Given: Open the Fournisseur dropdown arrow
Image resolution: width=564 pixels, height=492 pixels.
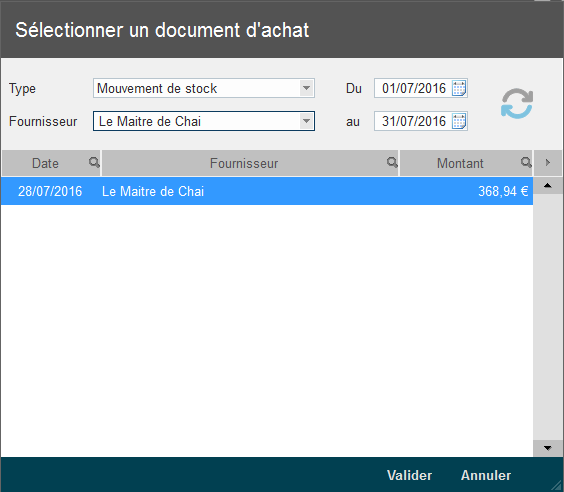Looking at the screenshot, I should [306, 121].
